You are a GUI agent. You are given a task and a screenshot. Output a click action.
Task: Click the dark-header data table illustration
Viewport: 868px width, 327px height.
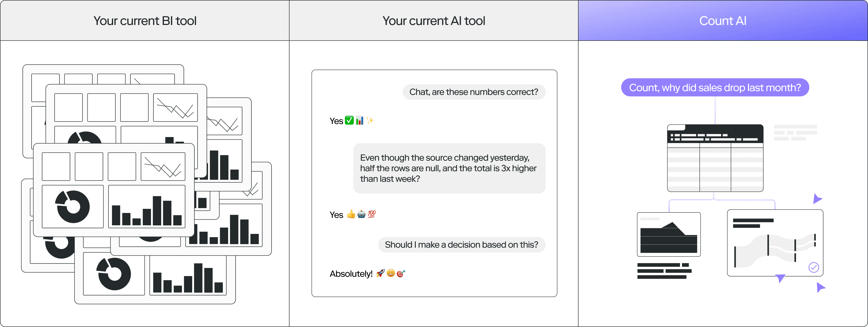(x=715, y=158)
